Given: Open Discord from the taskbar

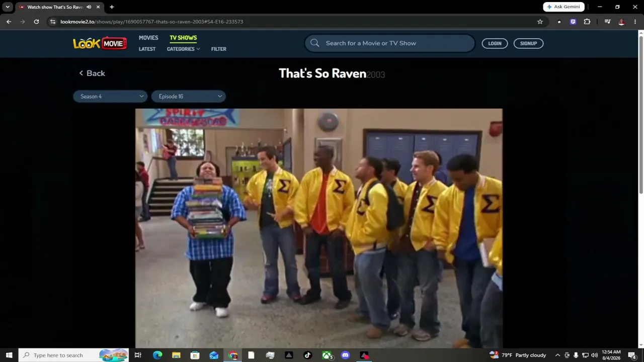Looking at the screenshot, I should pyautogui.click(x=345, y=355).
